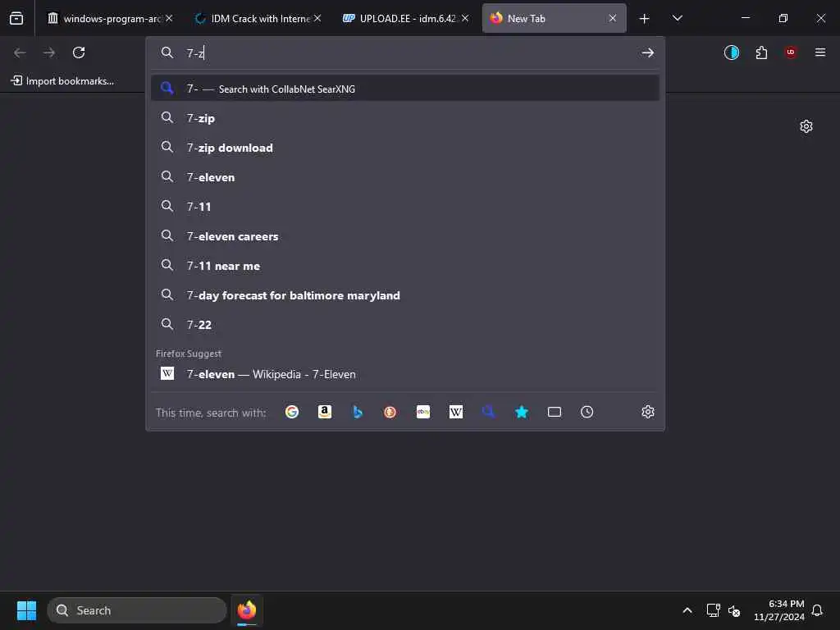
Task: Choose 7-day forecast for baltimore maryland
Action: point(405,295)
